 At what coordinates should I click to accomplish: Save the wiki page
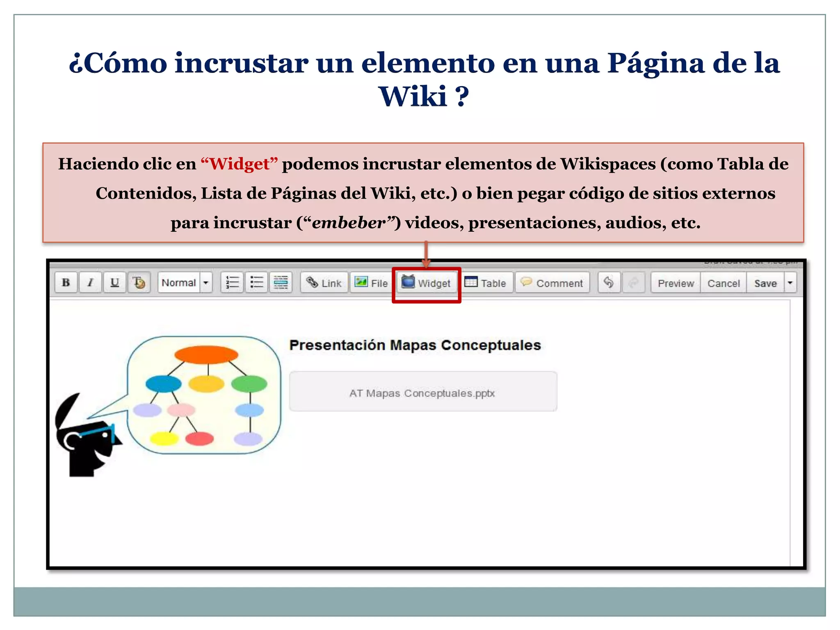pyautogui.click(x=765, y=283)
